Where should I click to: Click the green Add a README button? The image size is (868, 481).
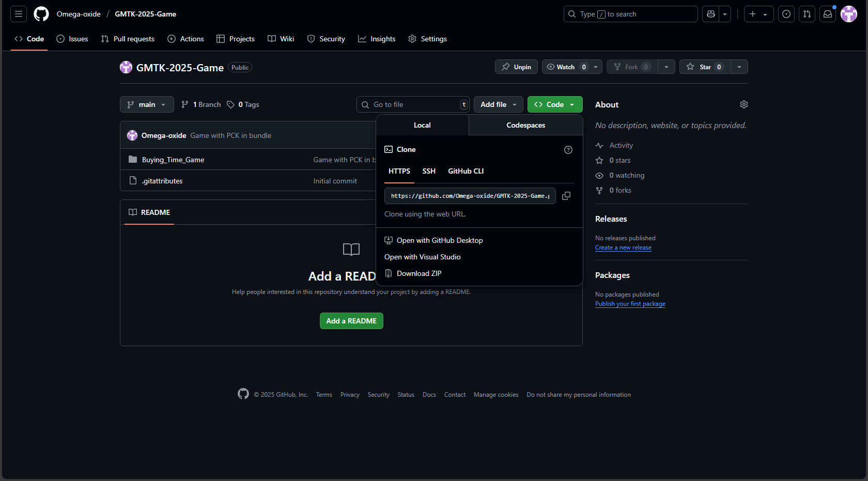tap(351, 321)
